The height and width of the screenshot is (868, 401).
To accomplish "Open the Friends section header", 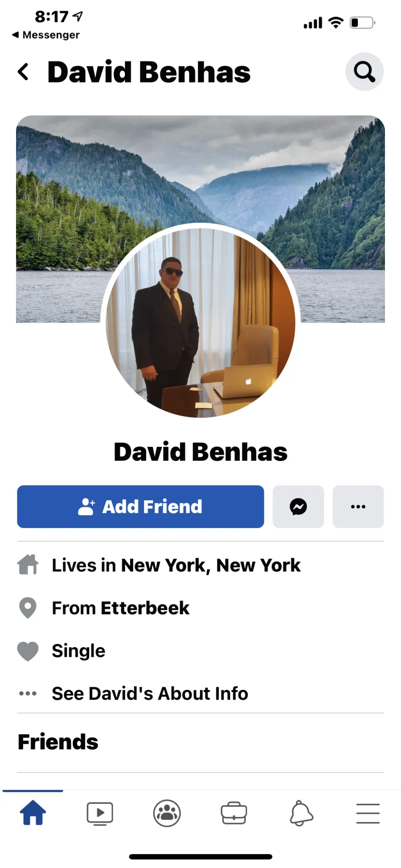I will 58,742.
